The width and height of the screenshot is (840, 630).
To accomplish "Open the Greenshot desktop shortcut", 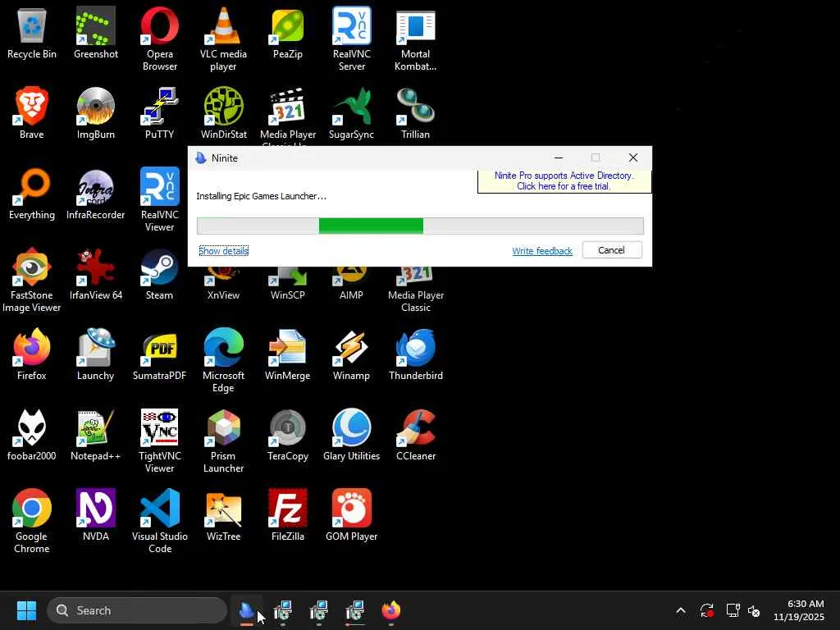I will point(95,33).
